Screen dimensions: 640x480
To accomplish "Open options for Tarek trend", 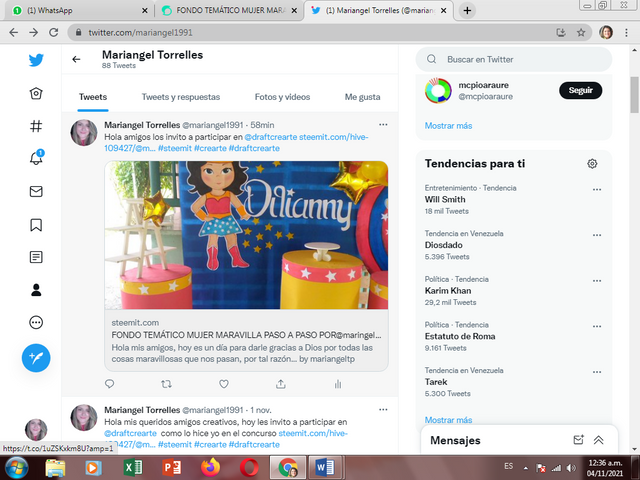I will point(597,372).
